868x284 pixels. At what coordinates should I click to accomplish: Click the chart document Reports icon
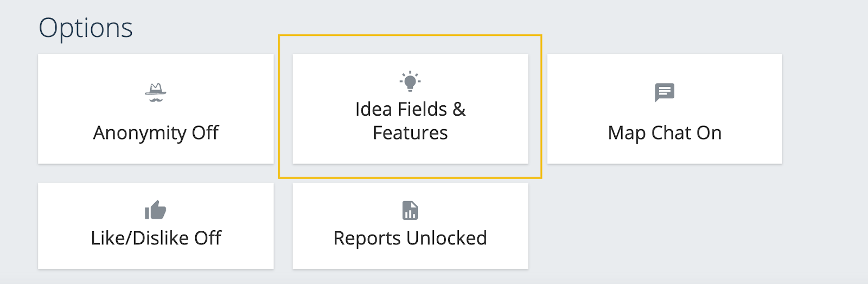coord(410,210)
